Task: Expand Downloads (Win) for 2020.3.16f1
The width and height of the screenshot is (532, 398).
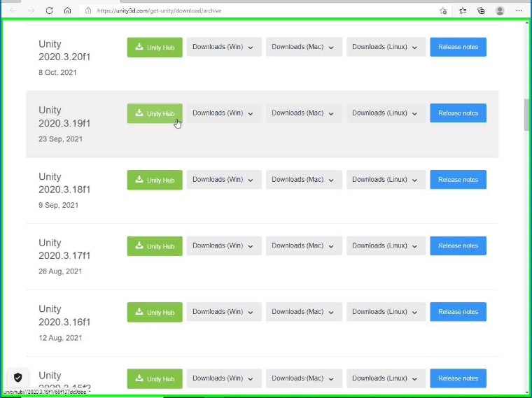Action: coord(224,311)
